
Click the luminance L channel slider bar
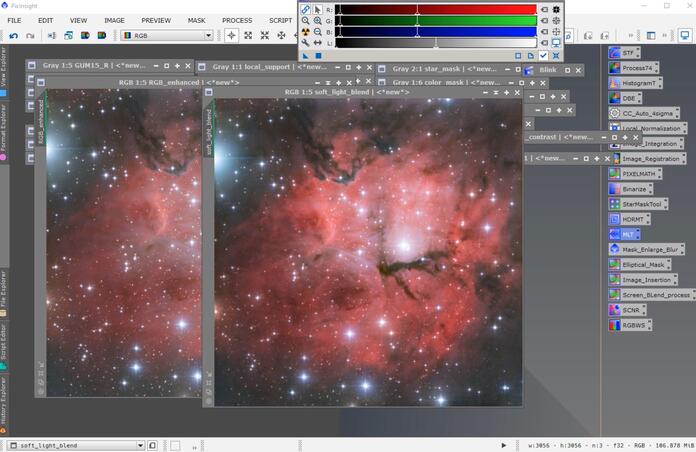(x=436, y=43)
